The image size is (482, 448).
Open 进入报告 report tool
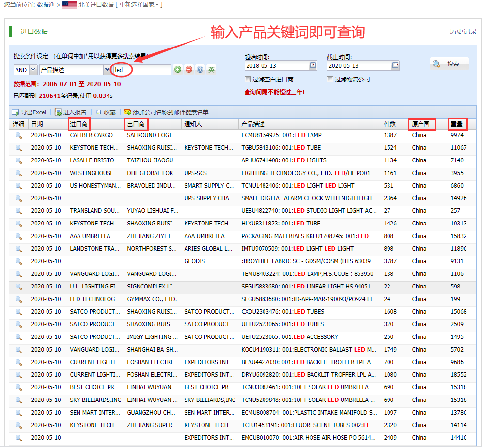tap(71, 112)
